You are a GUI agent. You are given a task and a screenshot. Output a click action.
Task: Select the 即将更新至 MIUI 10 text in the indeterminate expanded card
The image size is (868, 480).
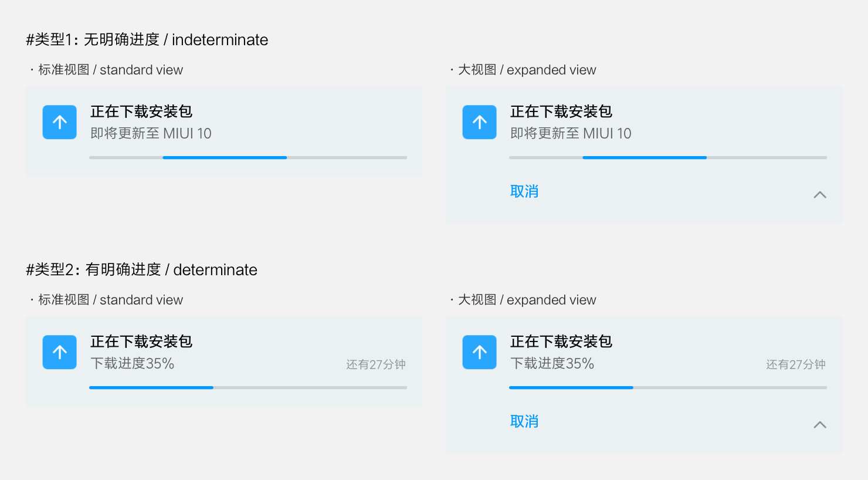click(x=571, y=133)
